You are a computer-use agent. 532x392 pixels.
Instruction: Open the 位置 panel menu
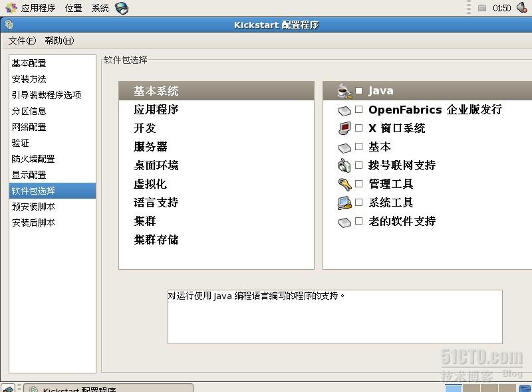pos(74,8)
